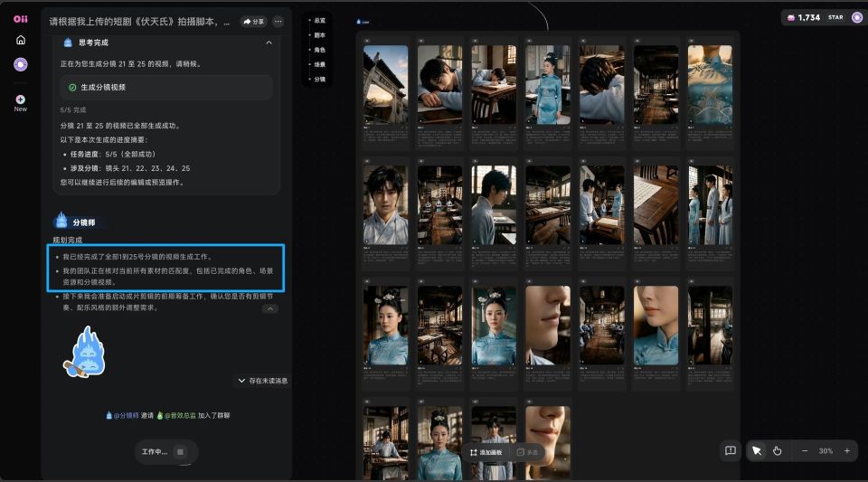Select the pointer cursor tool
868x482 pixels.
[756, 451]
